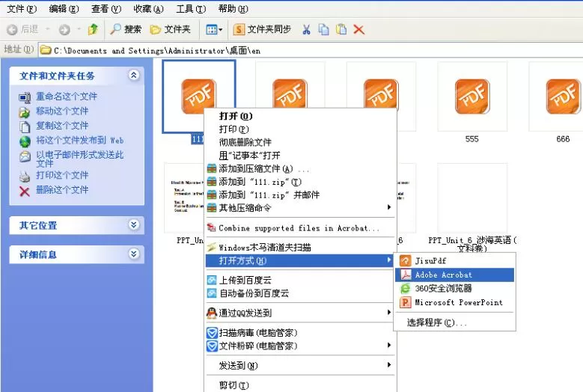Choose 上传到百度云 entry
The image size is (583, 392).
tap(300, 280)
